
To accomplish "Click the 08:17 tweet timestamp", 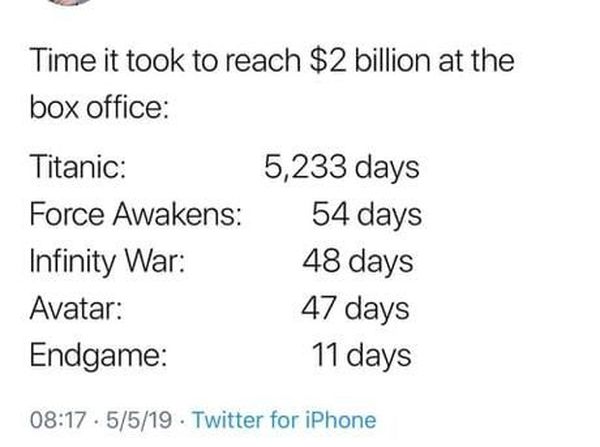I will click(x=57, y=420).
